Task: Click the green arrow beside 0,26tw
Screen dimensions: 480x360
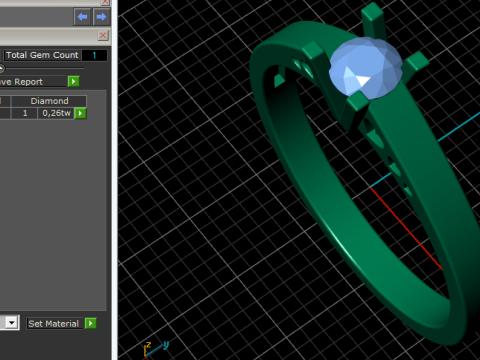Action: (80, 113)
